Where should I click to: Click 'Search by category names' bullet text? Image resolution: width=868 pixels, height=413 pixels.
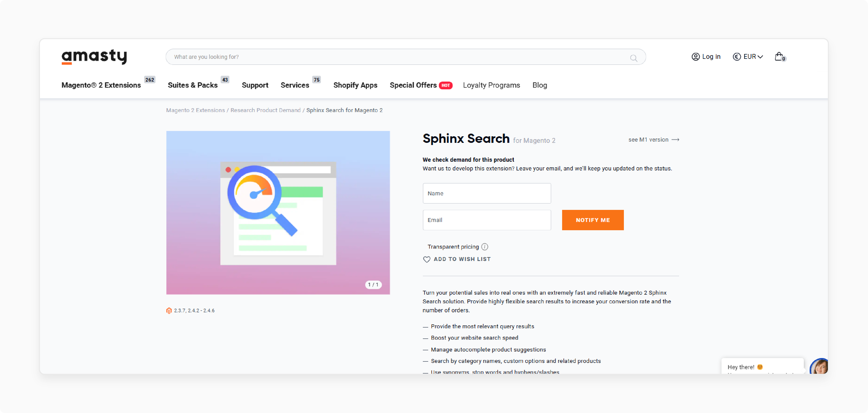(516, 361)
